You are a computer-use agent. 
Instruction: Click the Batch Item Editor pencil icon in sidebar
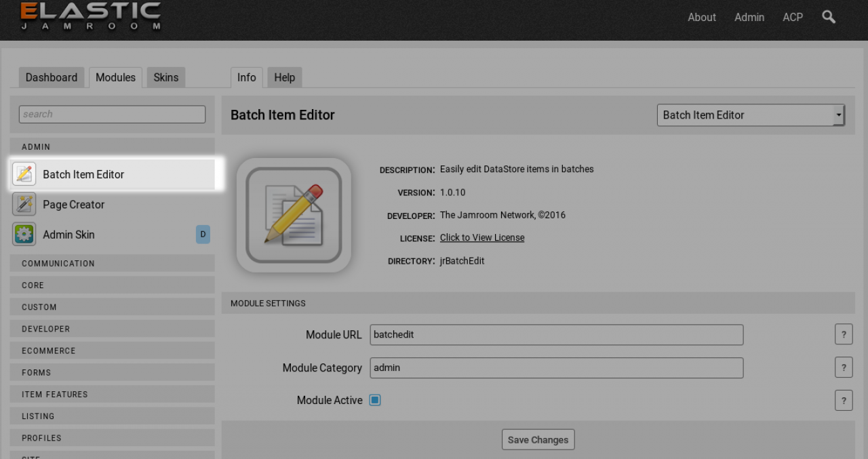click(x=24, y=174)
